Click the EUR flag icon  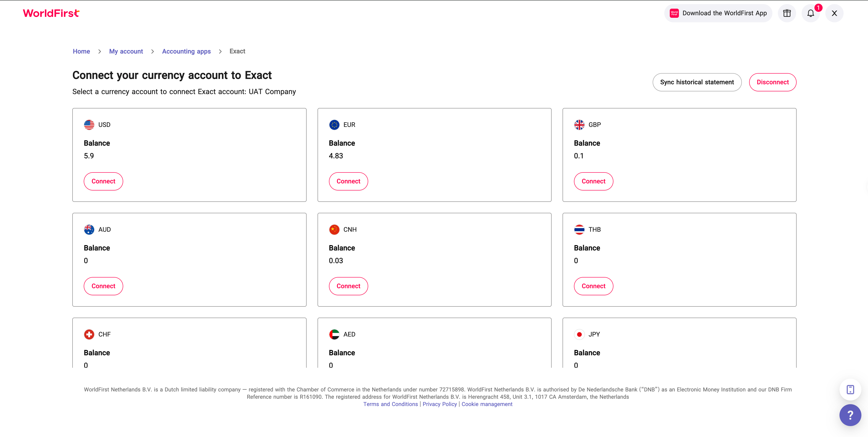pos(334,125)
